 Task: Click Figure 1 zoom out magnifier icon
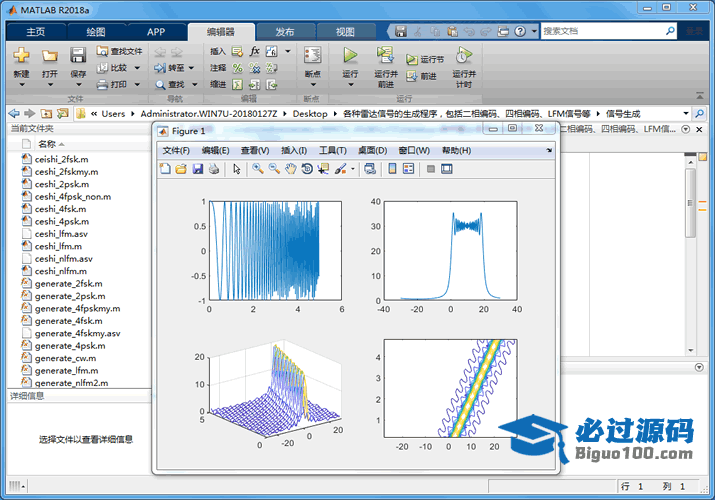click(x=274, y=169)
